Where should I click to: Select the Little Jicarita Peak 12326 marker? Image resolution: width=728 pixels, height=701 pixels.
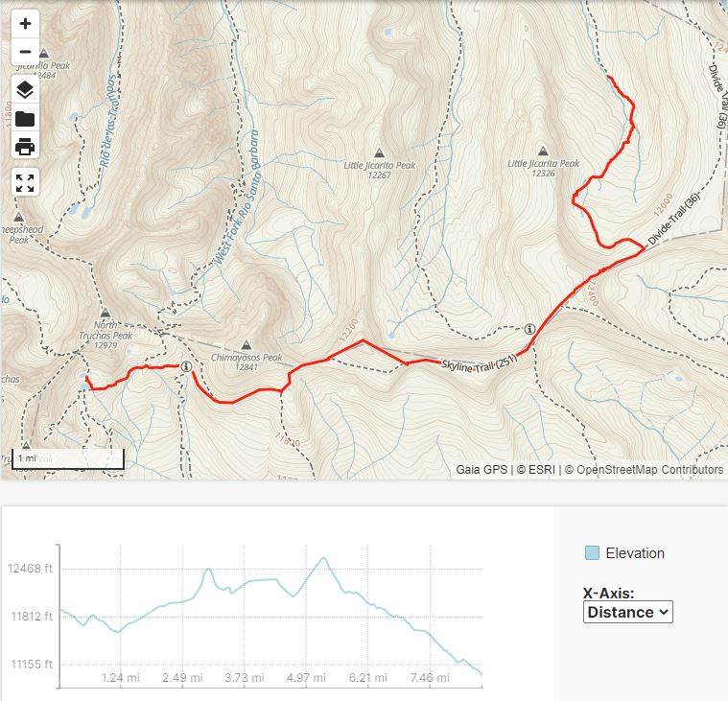click(x=543, y=151)
